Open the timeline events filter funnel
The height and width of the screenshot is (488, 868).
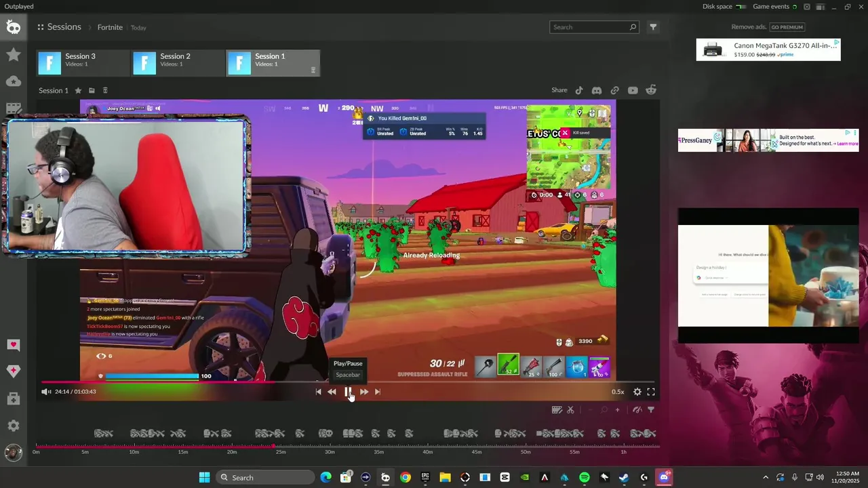pos(651,409)
